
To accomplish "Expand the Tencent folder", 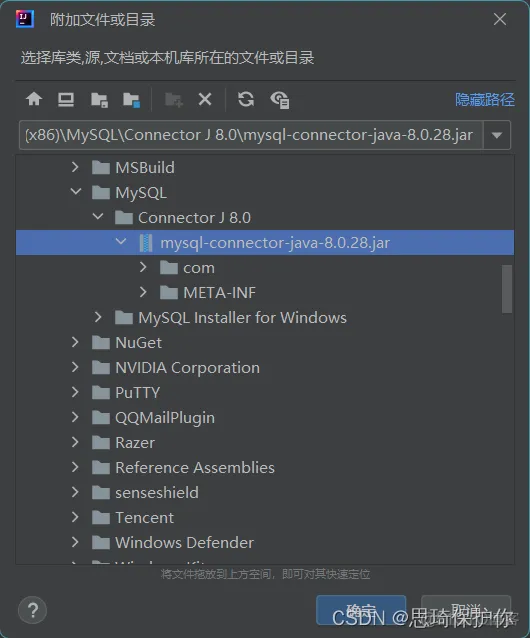I will pos(75,517).
